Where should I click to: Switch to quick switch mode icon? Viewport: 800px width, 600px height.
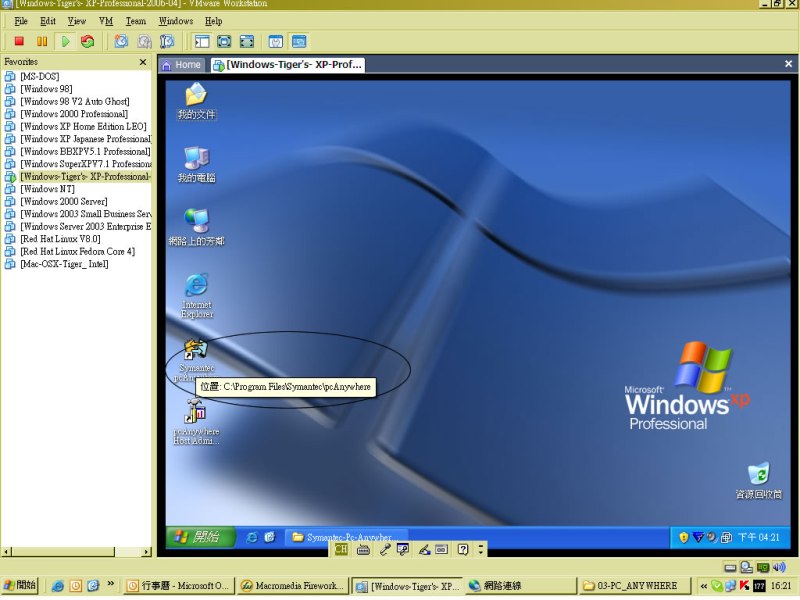pyautogui.click(x=224, y=41)
